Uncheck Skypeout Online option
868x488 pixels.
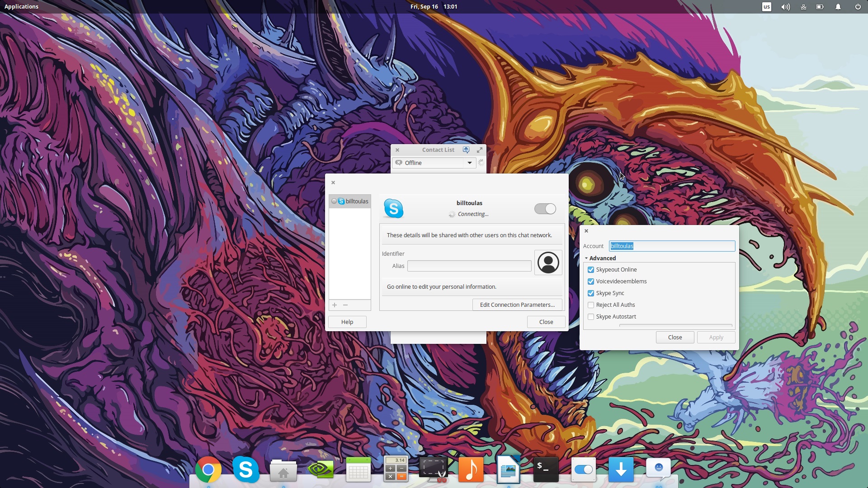point(591,270)
